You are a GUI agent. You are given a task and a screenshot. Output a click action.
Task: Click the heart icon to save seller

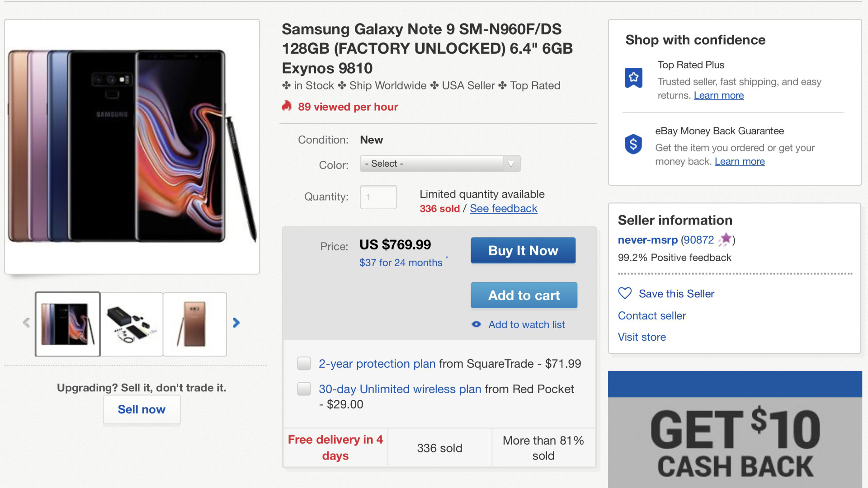point(625,293)
